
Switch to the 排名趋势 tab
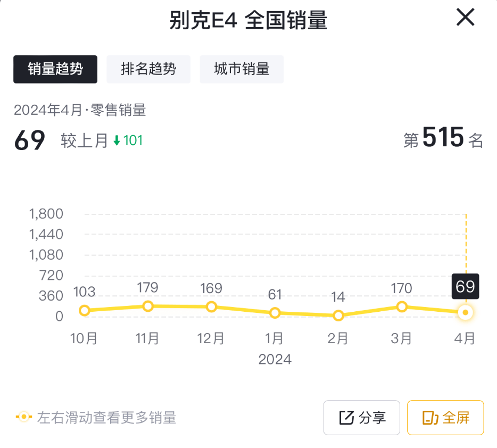click(x=148, y=69)
